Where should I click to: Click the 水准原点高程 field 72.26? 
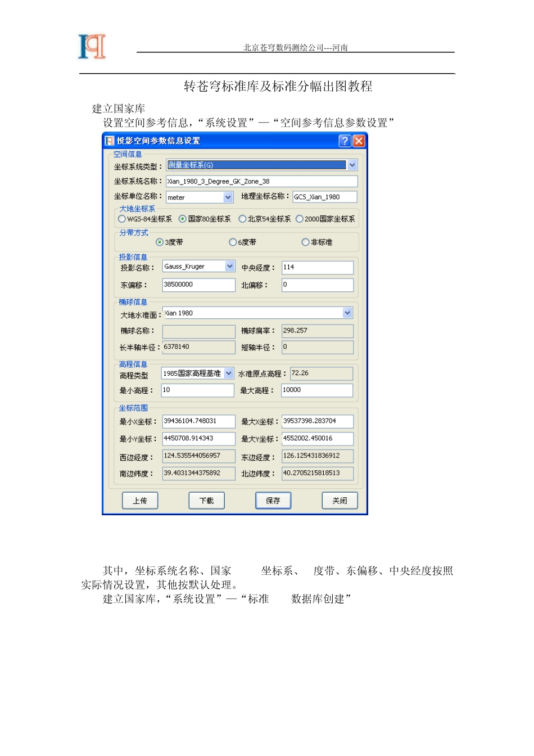point(322,373)
